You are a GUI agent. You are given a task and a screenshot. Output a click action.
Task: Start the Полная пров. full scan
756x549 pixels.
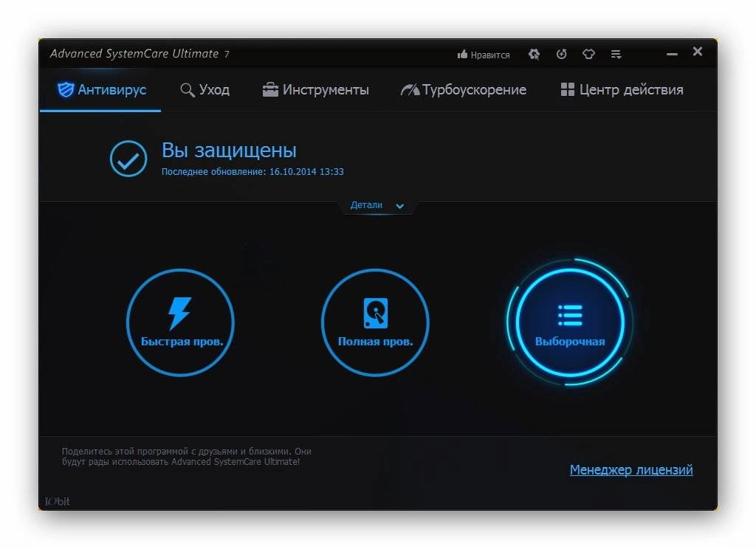(375, 322)
